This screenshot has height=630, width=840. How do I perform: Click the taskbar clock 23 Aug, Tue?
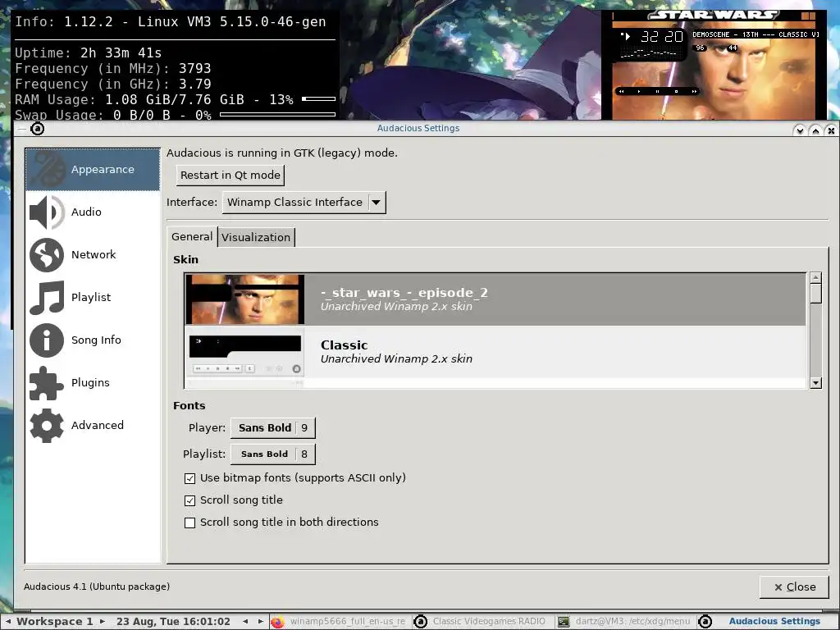[x=173, y=622]
